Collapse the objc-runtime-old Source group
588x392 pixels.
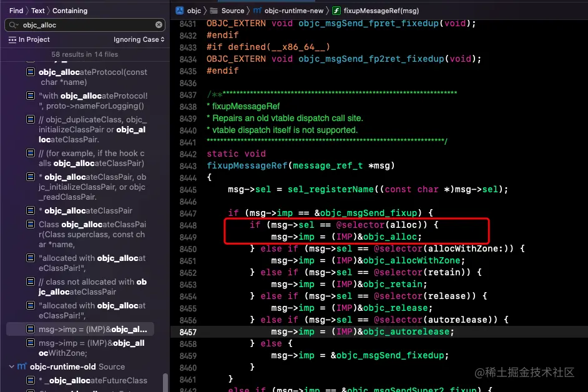(12, 366)
